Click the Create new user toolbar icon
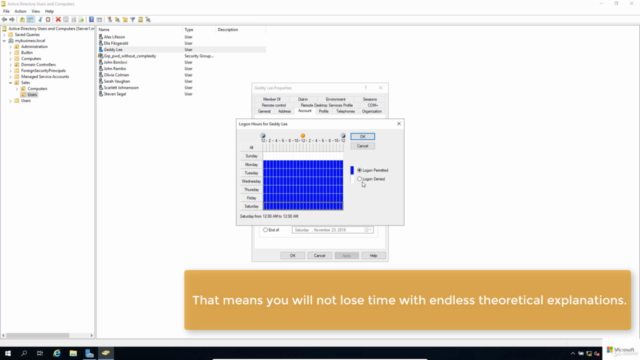Viewport: 640px width, 360px height. coord(109,20)
